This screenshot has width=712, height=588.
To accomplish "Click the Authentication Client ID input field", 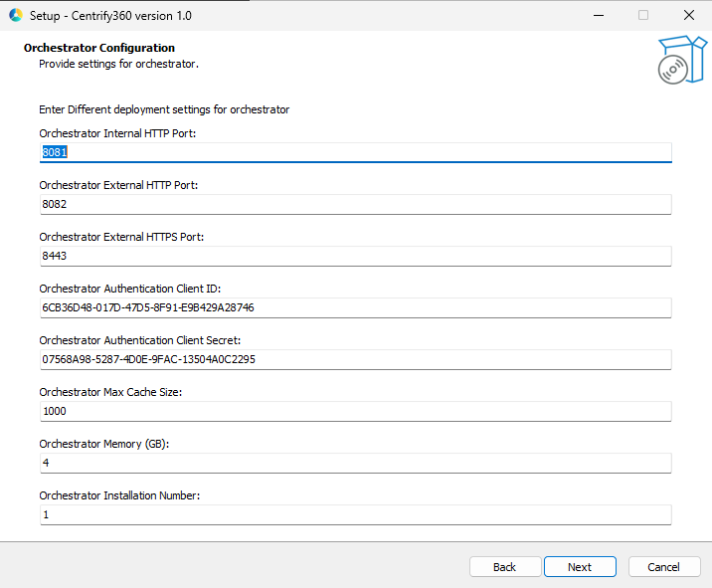I will pyautogui.click(x=356, y=307).
